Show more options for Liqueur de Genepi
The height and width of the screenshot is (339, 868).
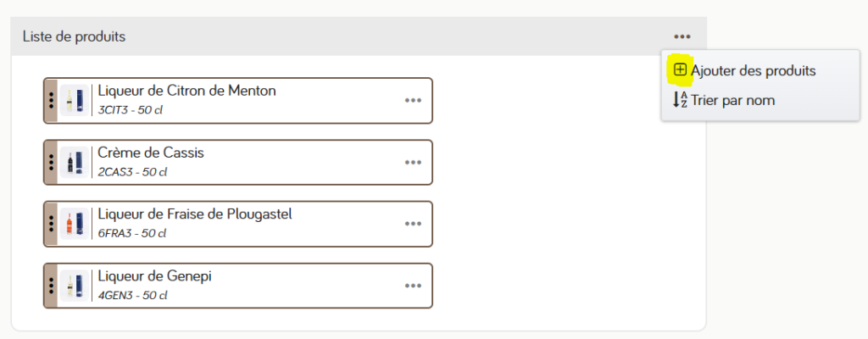click(x=413, y=286)
